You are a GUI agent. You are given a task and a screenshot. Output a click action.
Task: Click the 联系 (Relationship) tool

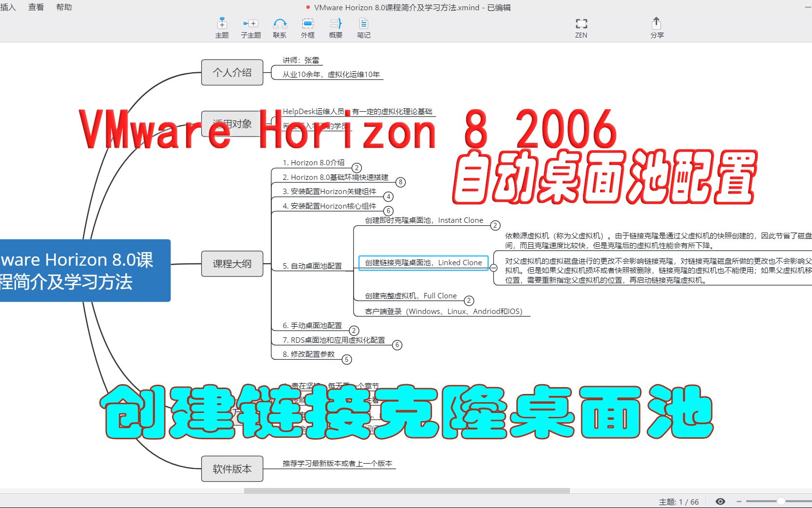(280, 28)
